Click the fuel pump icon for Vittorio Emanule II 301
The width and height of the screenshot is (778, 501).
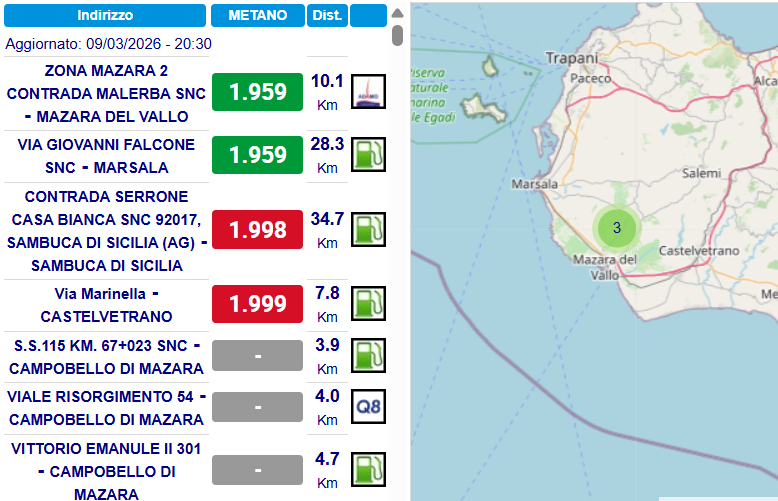368,470
